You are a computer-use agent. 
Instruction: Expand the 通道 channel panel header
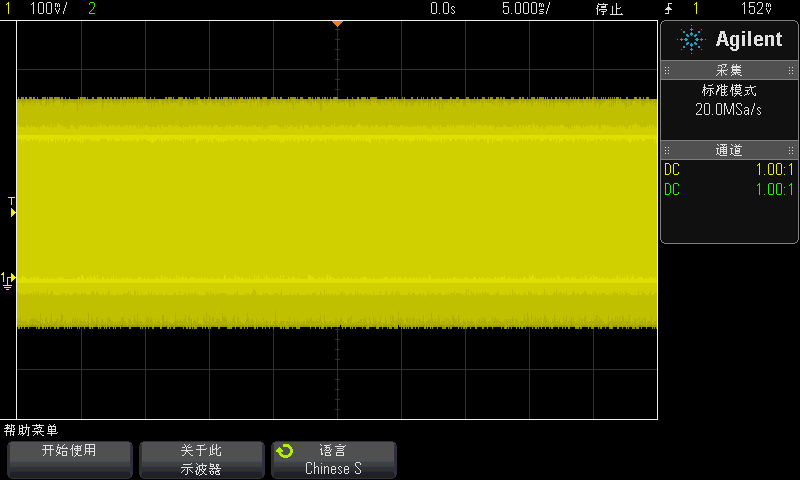(x=729, y=150)
